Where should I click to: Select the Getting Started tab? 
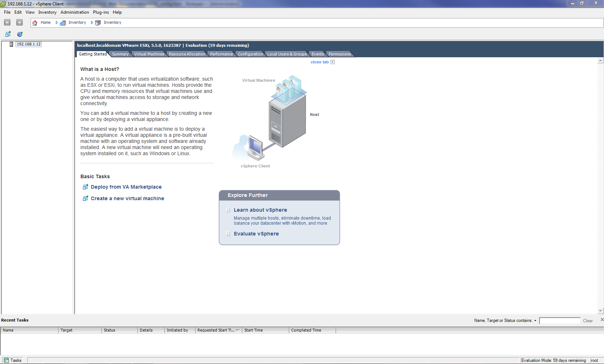pos(93,54)
